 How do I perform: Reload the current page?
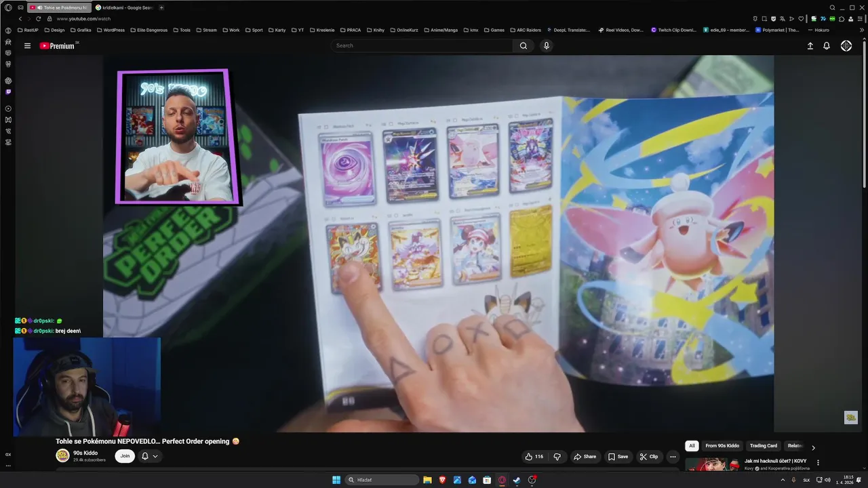click(x=39, y=18)
